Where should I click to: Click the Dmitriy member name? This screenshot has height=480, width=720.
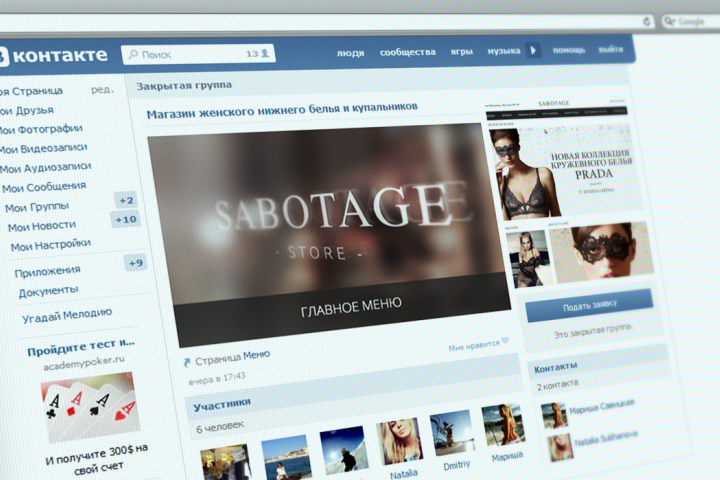click(457, 465)
